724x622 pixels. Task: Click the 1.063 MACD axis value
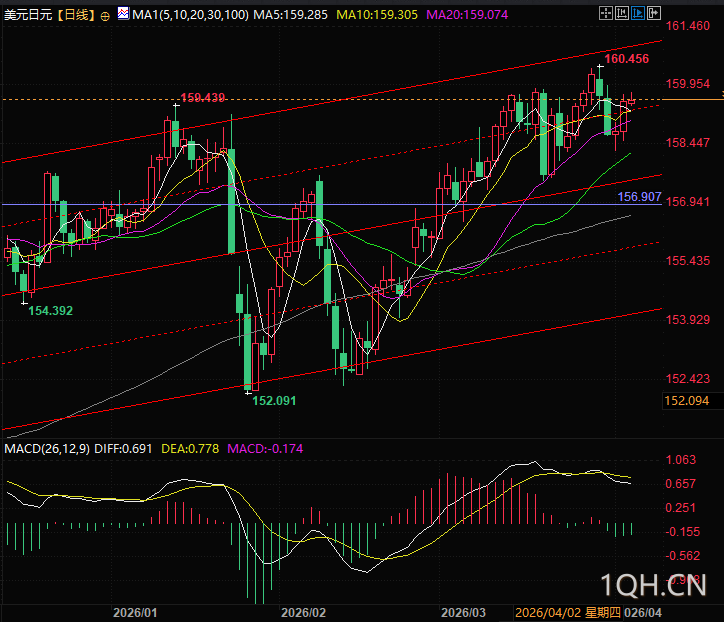[681, 460]
